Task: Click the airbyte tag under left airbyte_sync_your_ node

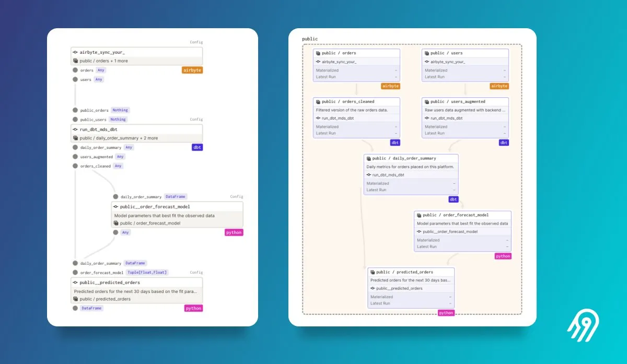Action: [192, 70]
